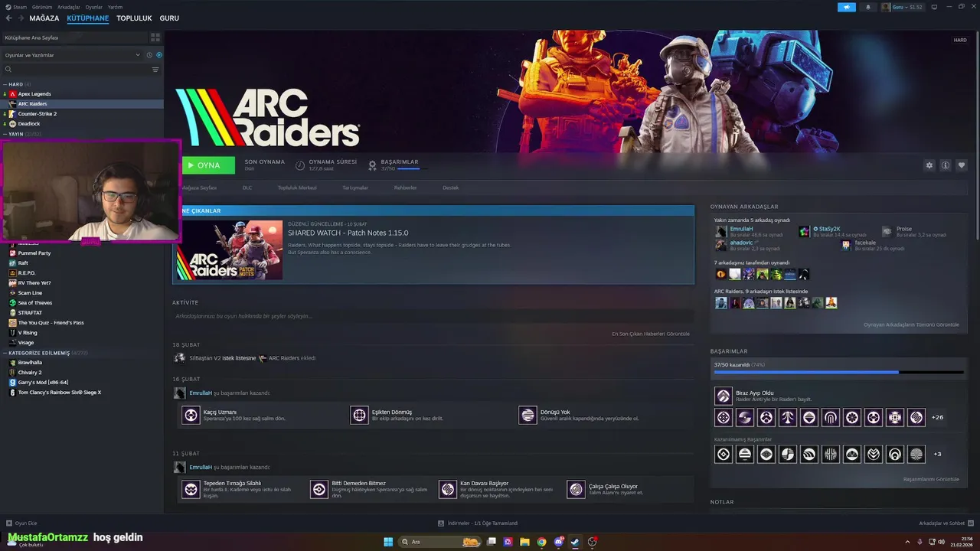Go to the TOPLULUK tab

[x=134, y=18]
